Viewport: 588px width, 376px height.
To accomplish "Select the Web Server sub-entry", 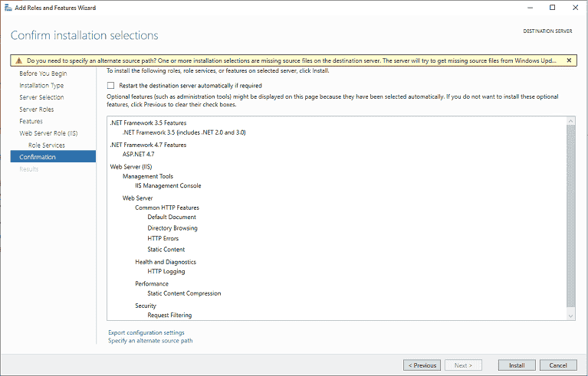I will tap(138, 198).
